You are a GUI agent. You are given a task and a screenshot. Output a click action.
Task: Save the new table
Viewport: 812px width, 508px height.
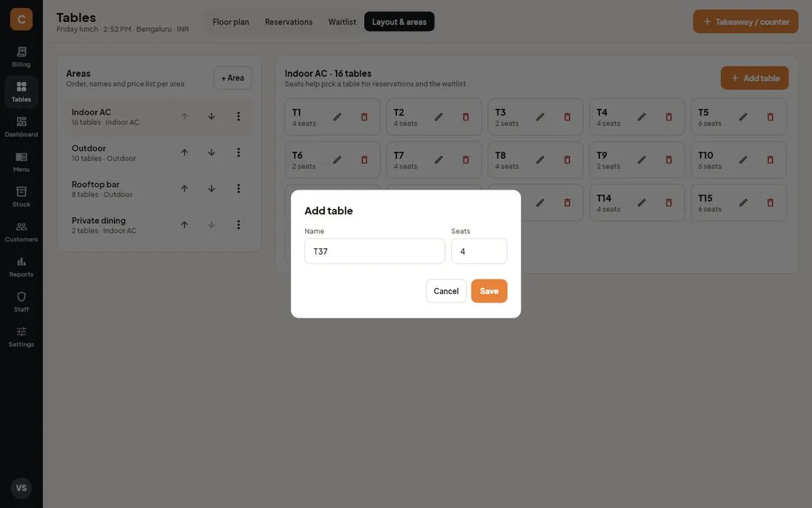489,291
